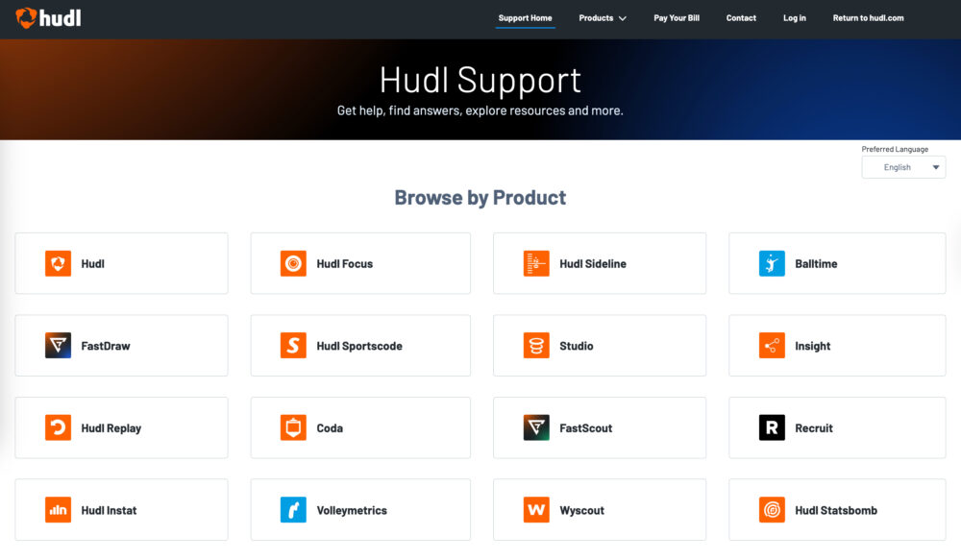Open Pay Your Bill page
This screenshot has height=560, width=961.
click(x=677, y=18)
